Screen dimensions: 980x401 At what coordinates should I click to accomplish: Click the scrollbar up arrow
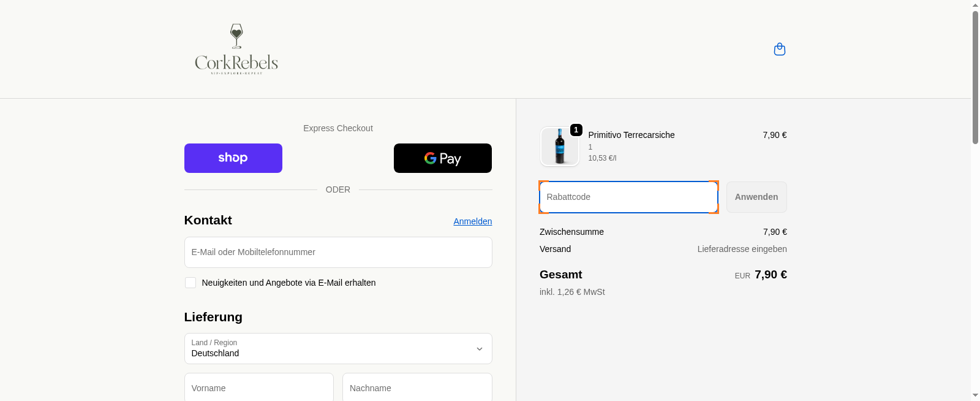point(975,5)
